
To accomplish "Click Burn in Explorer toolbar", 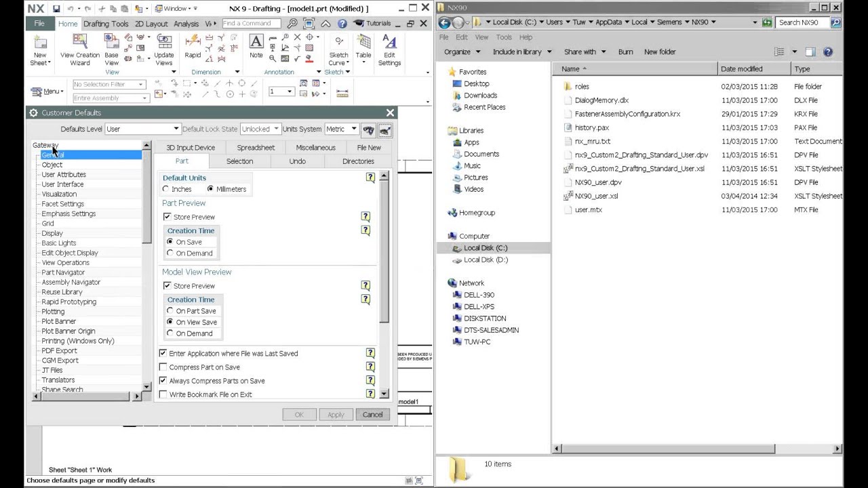I will click(x=625, y=52).
